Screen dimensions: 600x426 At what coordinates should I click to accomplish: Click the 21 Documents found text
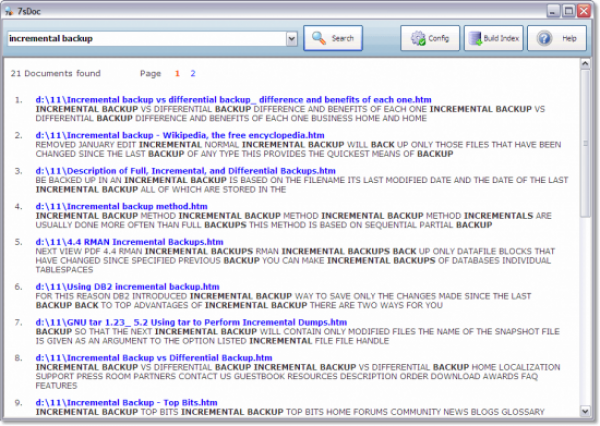[x=55, y=73]
